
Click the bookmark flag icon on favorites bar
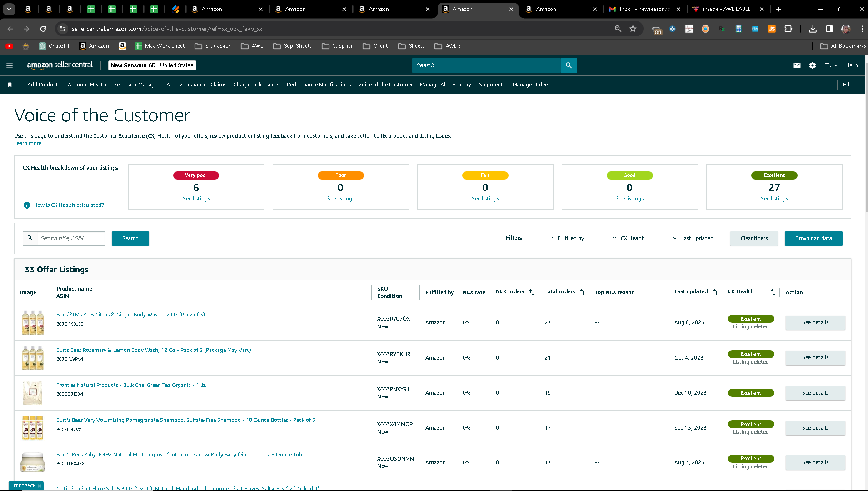10,85
